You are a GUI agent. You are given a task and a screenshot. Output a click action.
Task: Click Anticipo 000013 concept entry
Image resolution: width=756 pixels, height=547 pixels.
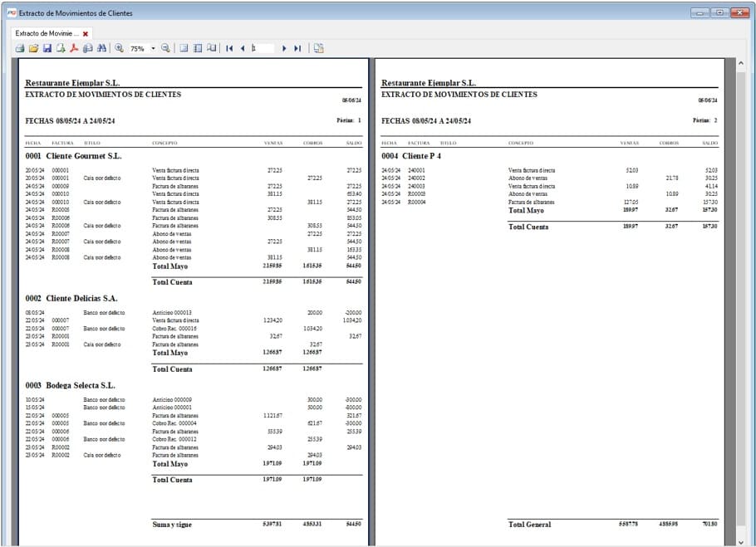172,312
